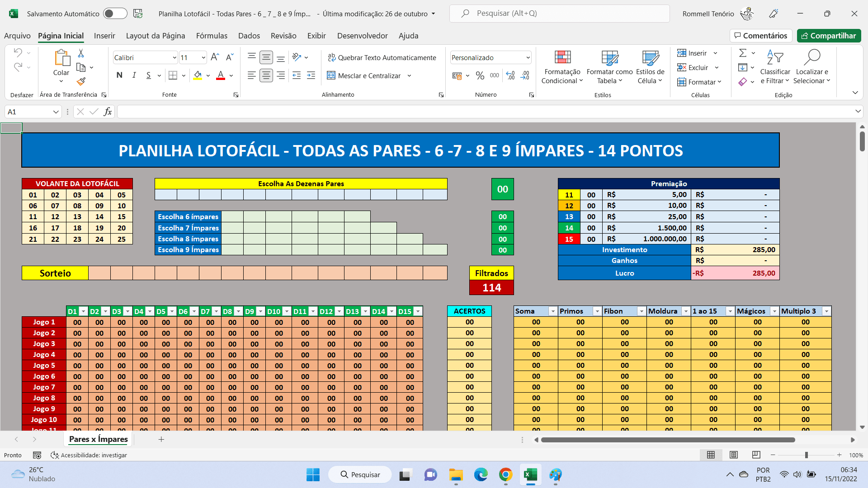Click the Save icon in the title bar
Viewport: 868px width, 488px height.
pos(138,14)
